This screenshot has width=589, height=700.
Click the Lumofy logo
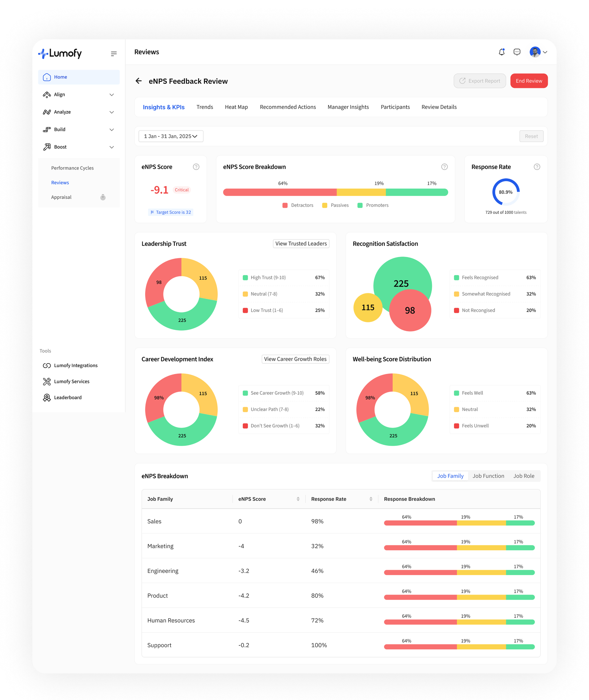[x=60, y=54]
